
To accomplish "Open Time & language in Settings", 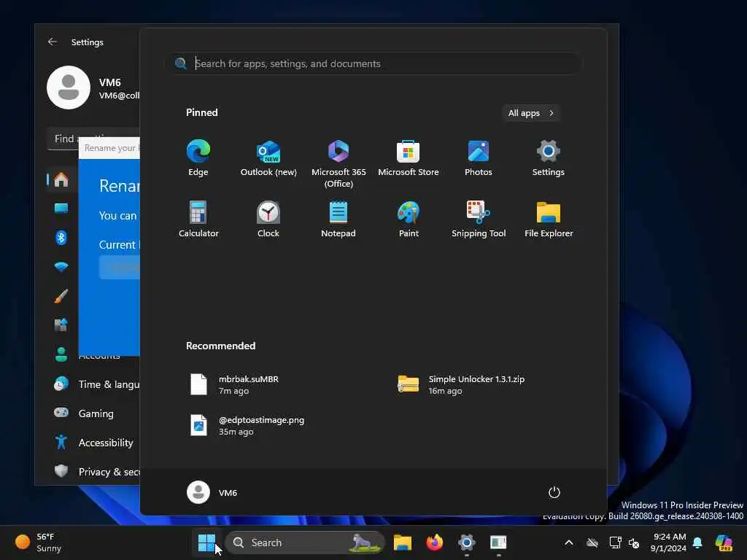I will [96, 384].
